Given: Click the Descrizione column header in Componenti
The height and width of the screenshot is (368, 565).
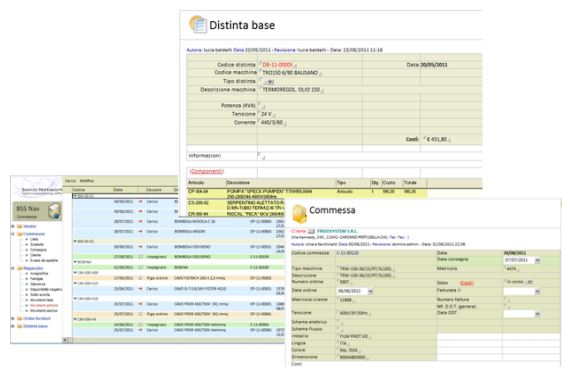Looking at the screenshot, I should [238, 183].
